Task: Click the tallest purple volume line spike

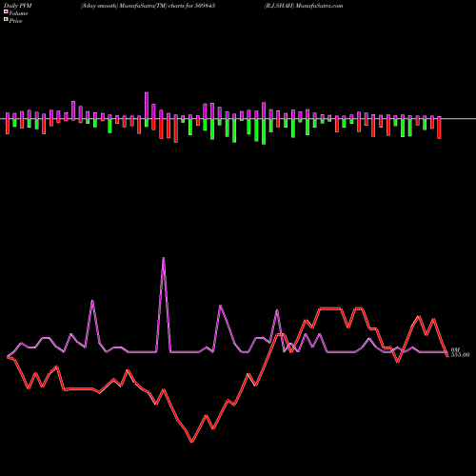Action: pyautogui.click(x=164, y=258)
